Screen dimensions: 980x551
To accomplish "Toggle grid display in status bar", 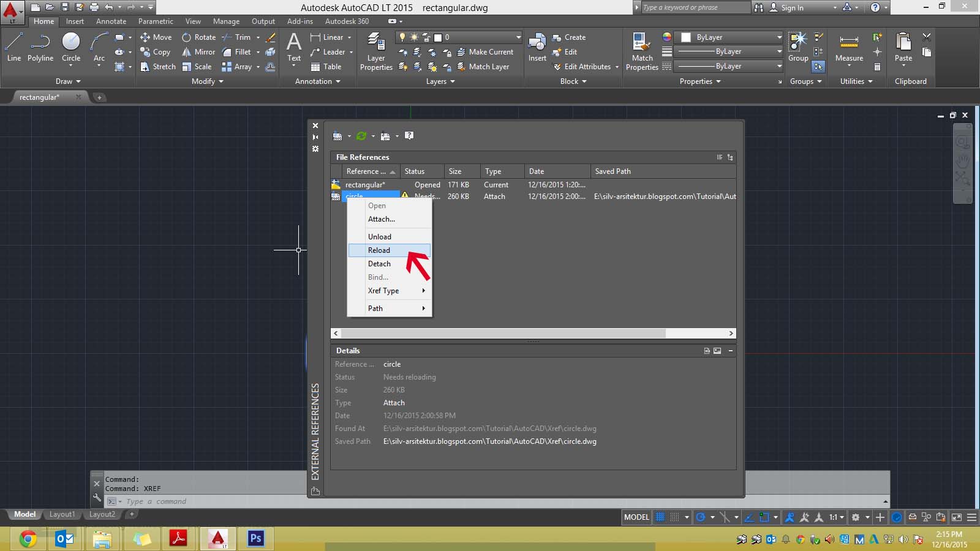I will point(660,517).
